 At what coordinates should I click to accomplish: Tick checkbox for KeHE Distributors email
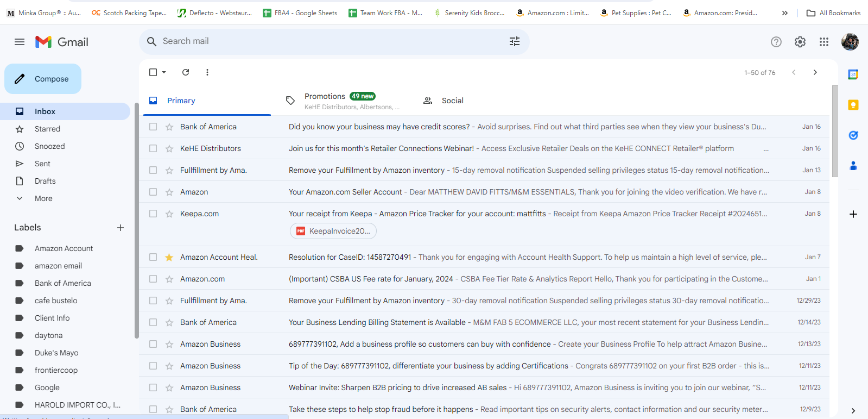pyautogui.click(x=153, y=148)
